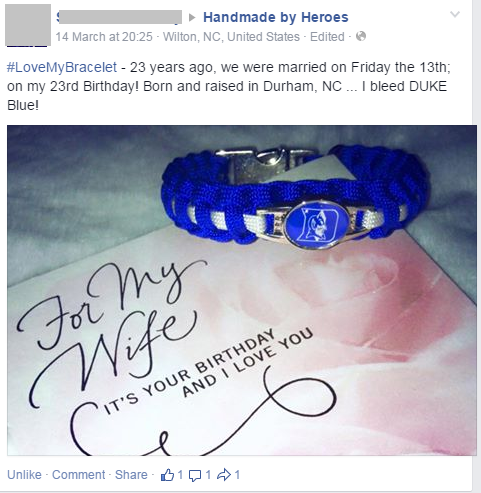Screen dimensions: 481x493
Task: Open the blue bracelet photo
Action: tap(242, 290)
